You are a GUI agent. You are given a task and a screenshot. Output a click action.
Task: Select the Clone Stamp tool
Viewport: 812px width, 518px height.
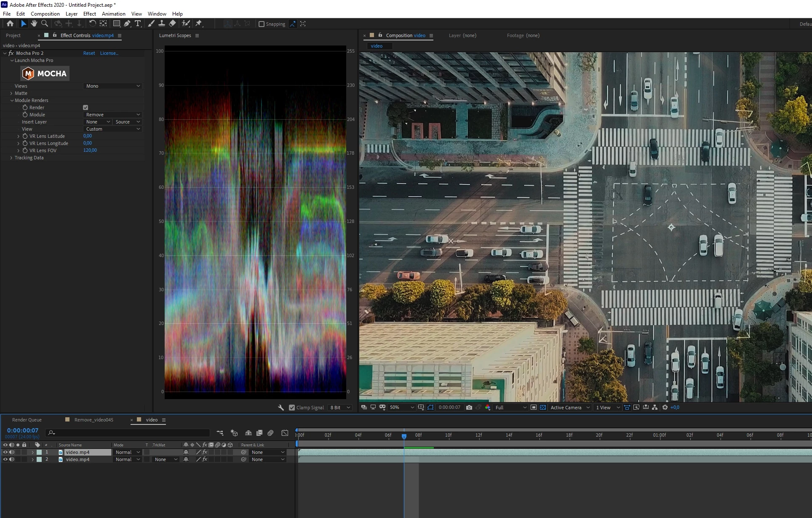tap(161, 24)
